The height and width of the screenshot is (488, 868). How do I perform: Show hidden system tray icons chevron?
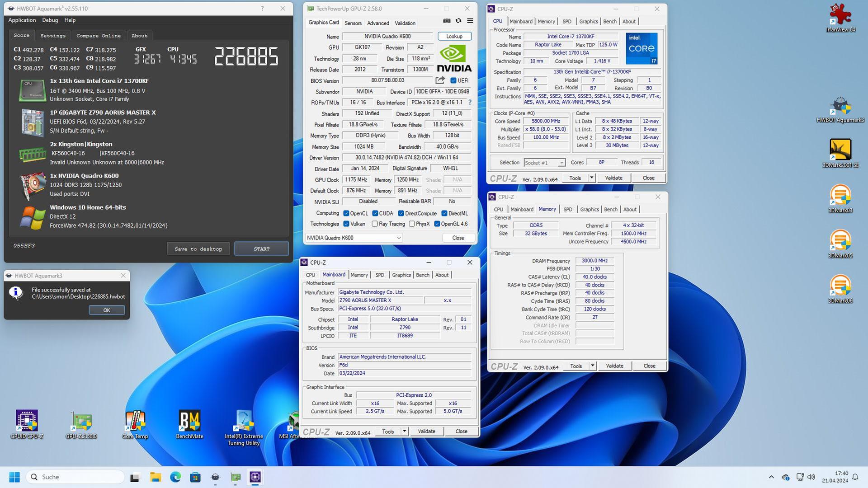[771, 477]
